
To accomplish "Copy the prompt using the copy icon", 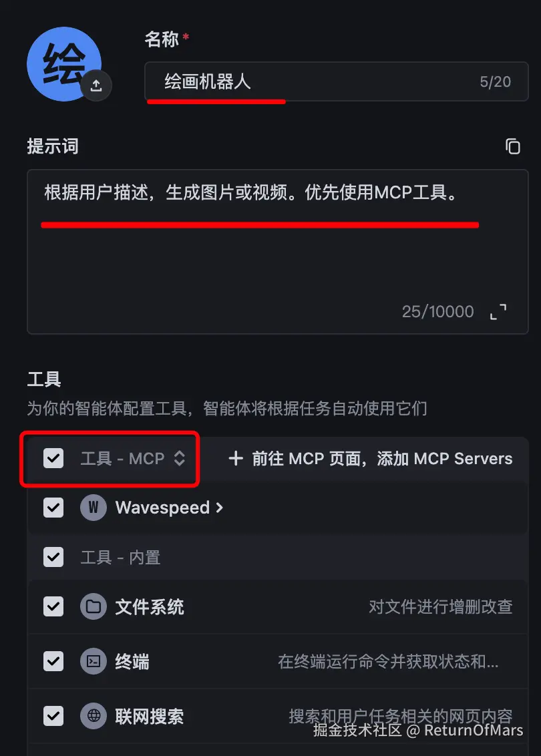I will 512,146.
